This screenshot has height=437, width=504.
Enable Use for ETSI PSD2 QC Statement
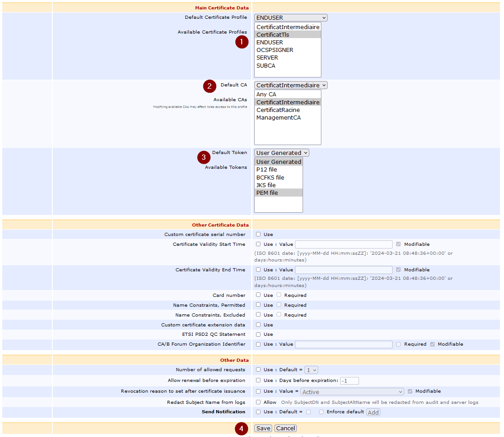(258, 334)
